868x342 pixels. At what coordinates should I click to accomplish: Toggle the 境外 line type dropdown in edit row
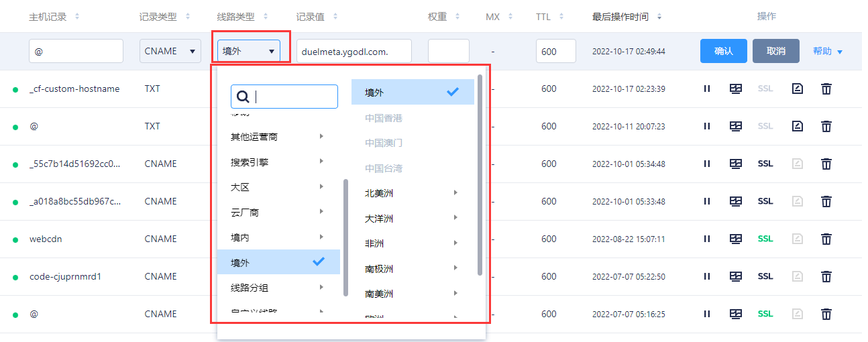[x=249, y=51]
